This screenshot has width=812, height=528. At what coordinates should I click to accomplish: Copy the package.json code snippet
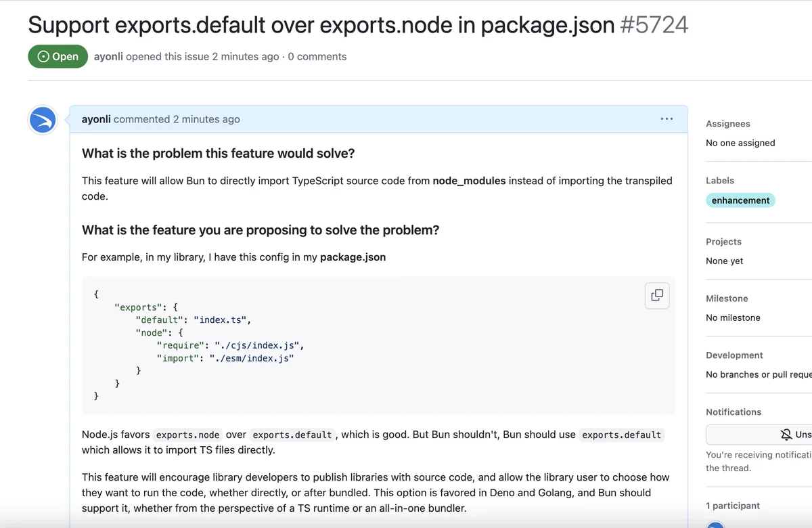(657, 295)
